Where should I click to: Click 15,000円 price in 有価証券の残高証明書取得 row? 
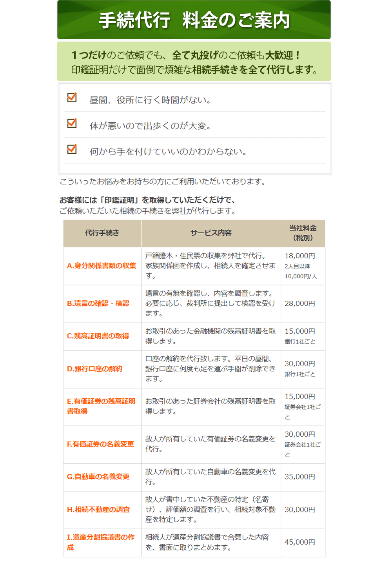pyautogui.click(x=300, y=397)
